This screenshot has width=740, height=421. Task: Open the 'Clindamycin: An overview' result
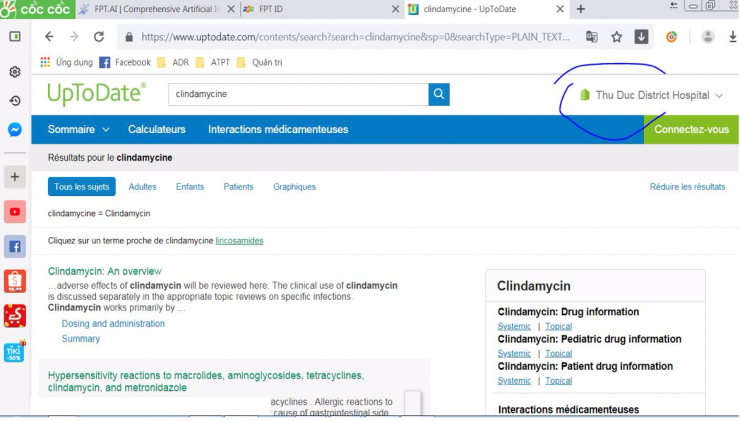105,271
